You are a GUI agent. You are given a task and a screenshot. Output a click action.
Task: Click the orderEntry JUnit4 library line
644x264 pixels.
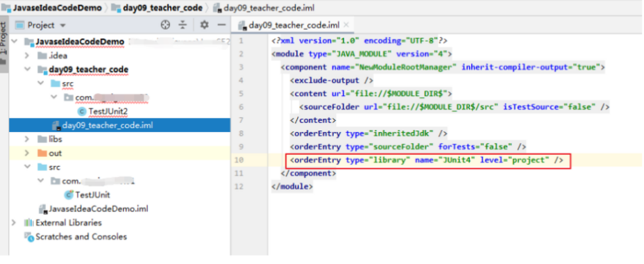427,160
